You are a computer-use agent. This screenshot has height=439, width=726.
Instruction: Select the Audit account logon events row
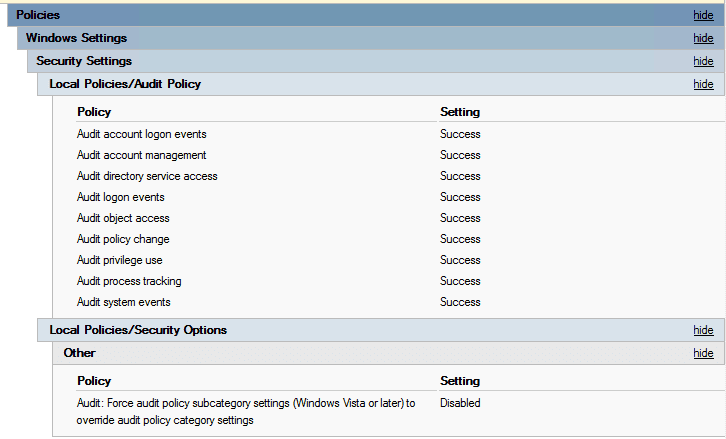click(x=141, y=134)
